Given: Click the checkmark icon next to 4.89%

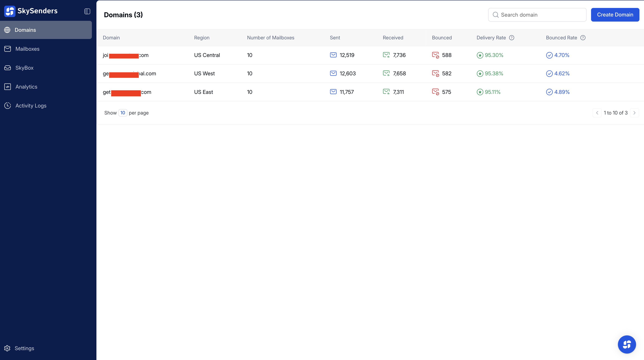Looking at the screenshot, I should point(549,92).
